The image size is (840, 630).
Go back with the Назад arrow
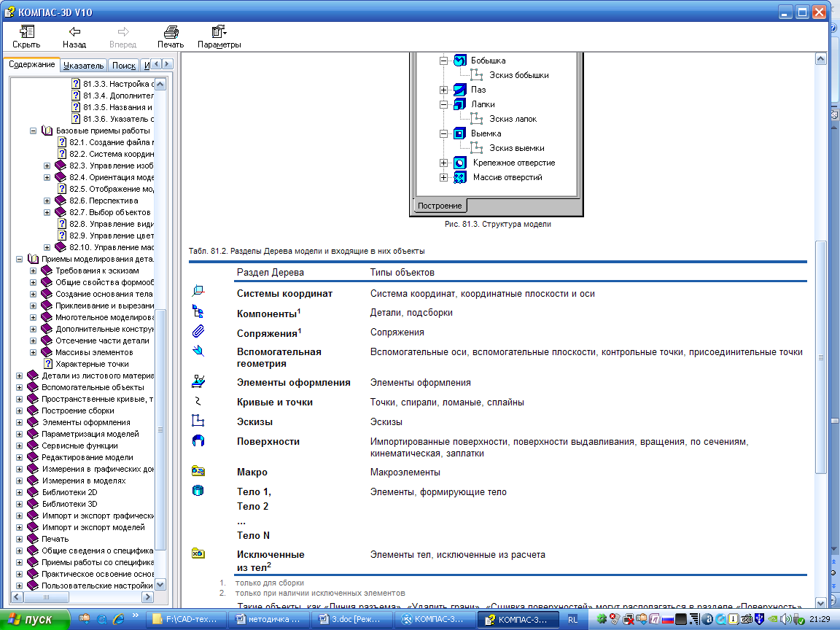pyautogui.click(x=74, y=31)
